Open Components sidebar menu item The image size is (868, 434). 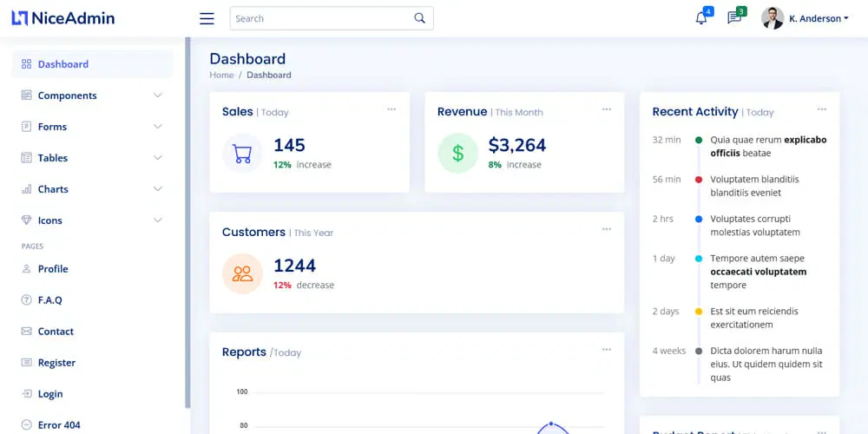pyautogui.click(x=92, y=95)
